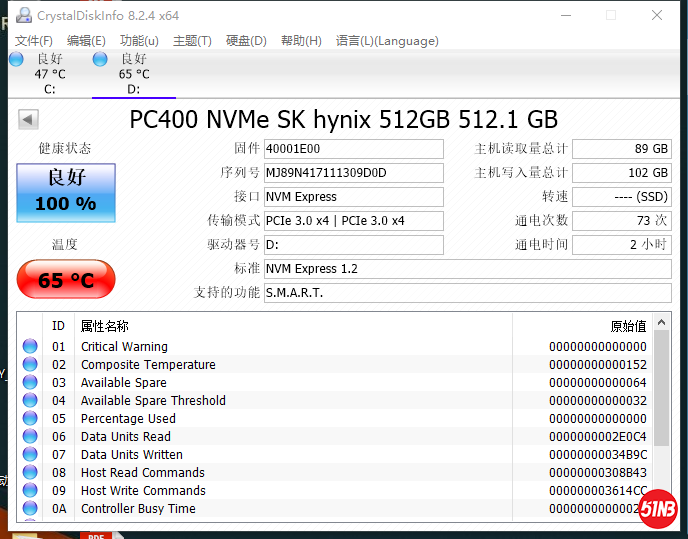Click the 良好 100 % health status button
This screenshot has height=539, width=688.
click(66, 192)
